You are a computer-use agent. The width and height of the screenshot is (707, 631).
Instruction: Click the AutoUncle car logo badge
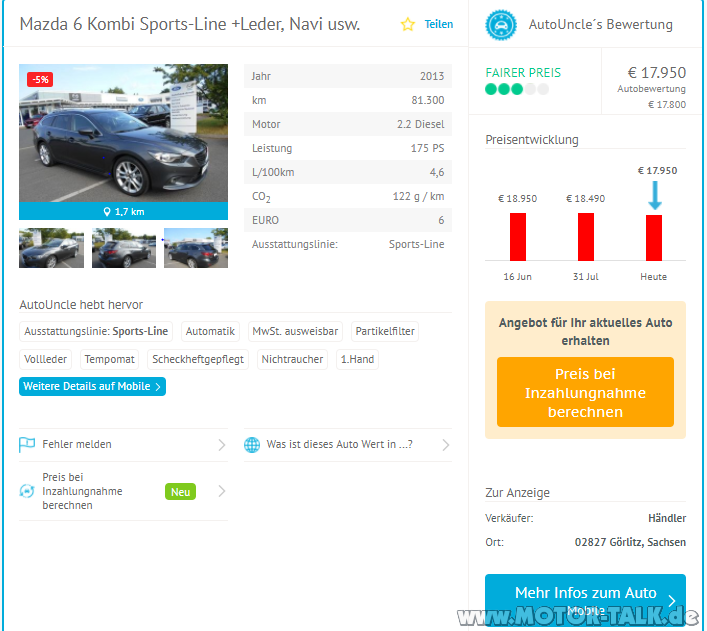click(501, 24)
